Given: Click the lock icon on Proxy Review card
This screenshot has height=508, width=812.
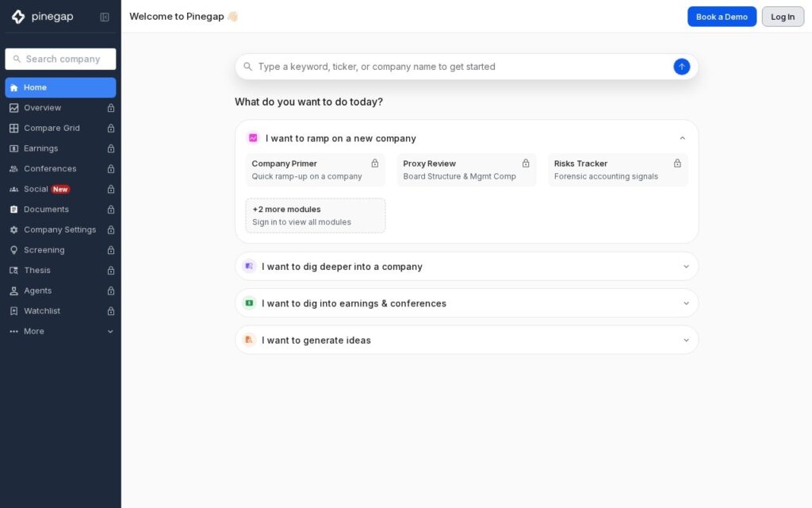Looking at the screenshot, I should 526,164.
